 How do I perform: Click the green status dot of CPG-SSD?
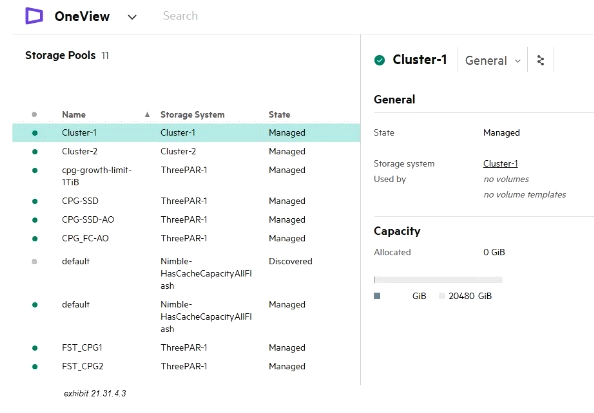click(x=35, y=201)
